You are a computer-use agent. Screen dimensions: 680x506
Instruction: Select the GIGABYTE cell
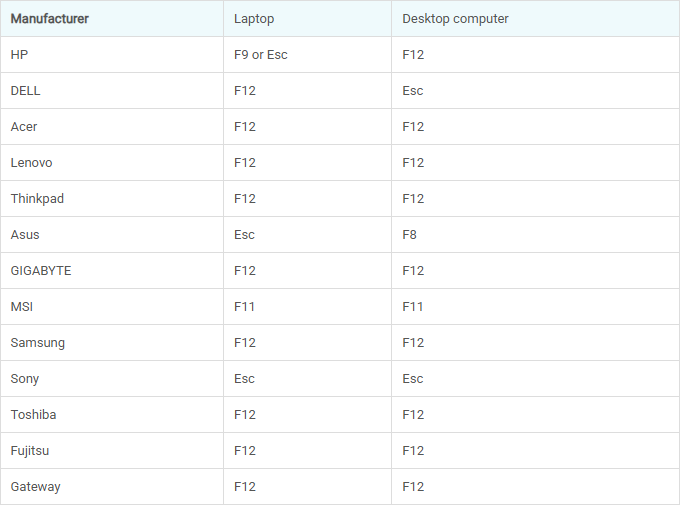point(41,271)
